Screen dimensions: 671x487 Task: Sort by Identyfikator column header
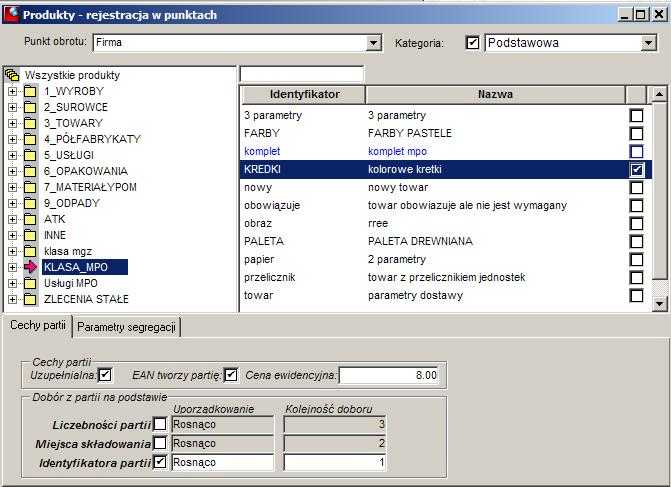coord(303,95)
